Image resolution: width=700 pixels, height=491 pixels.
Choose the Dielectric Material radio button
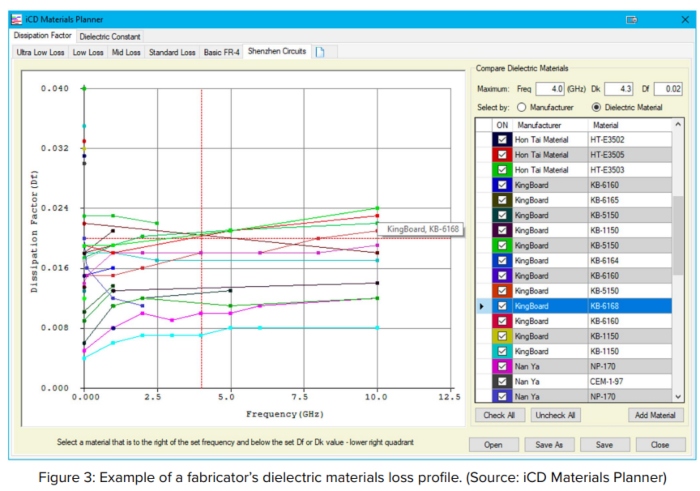(596, 107)
